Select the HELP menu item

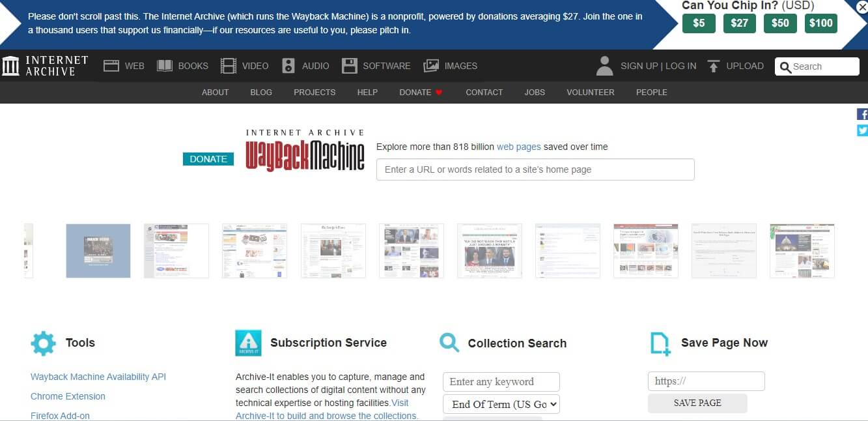coord(367,92)
